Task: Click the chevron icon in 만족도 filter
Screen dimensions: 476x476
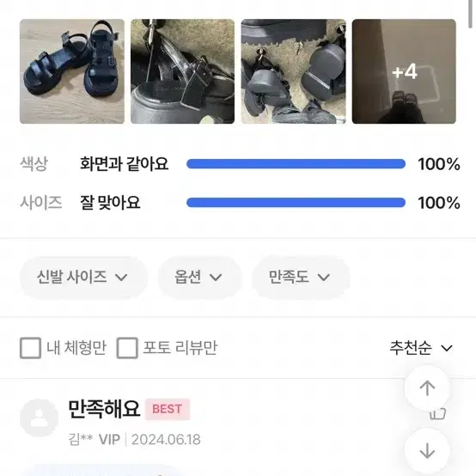Action: coord(324,278)
